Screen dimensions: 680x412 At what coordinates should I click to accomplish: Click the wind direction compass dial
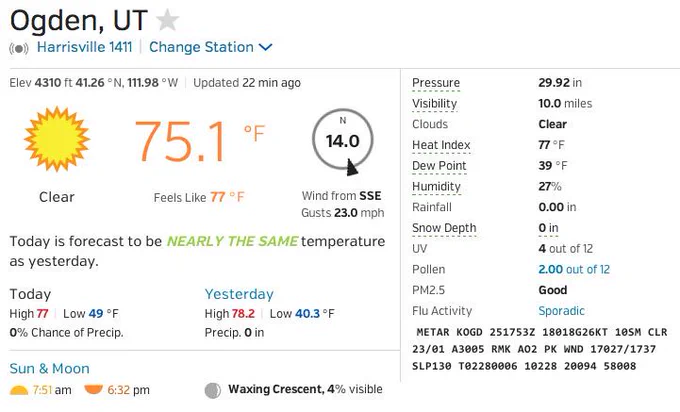[x=343, y=140]
